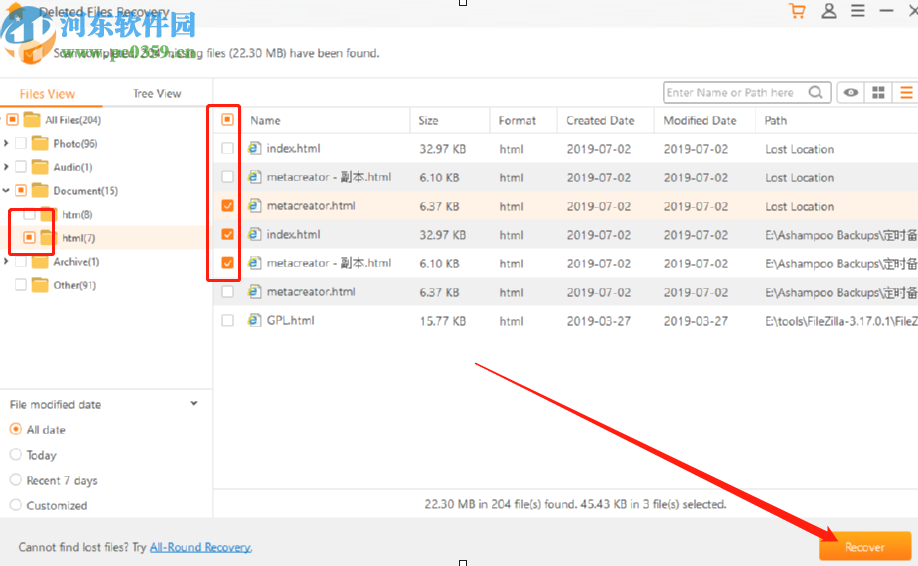Viewport: 918px width, 566px height.
Task: Toggle the Document(15) checkbox
Action: tap(21, 191)
